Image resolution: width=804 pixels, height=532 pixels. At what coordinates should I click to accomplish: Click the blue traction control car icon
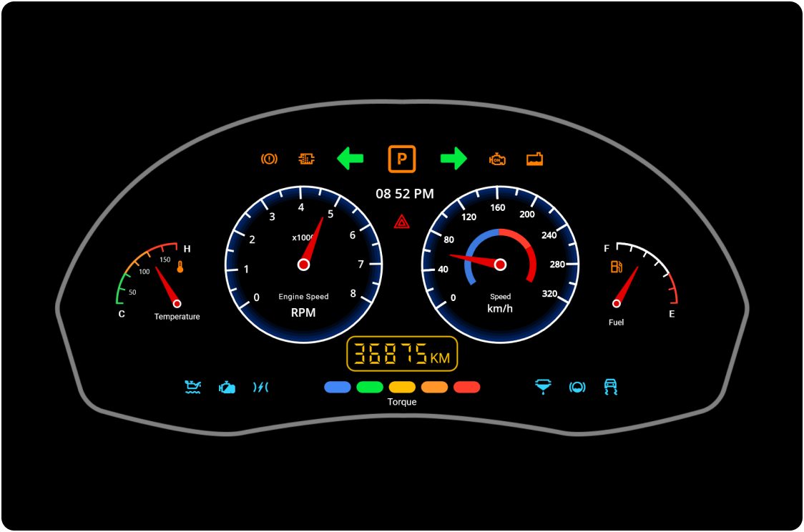(x=611, y=387)
